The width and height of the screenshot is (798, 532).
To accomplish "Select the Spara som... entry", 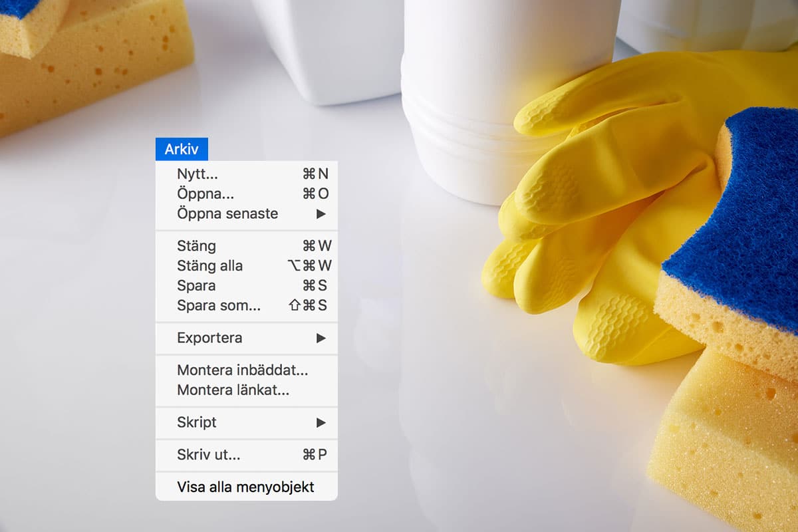I will pyautogui.click(x=247, y=306).
